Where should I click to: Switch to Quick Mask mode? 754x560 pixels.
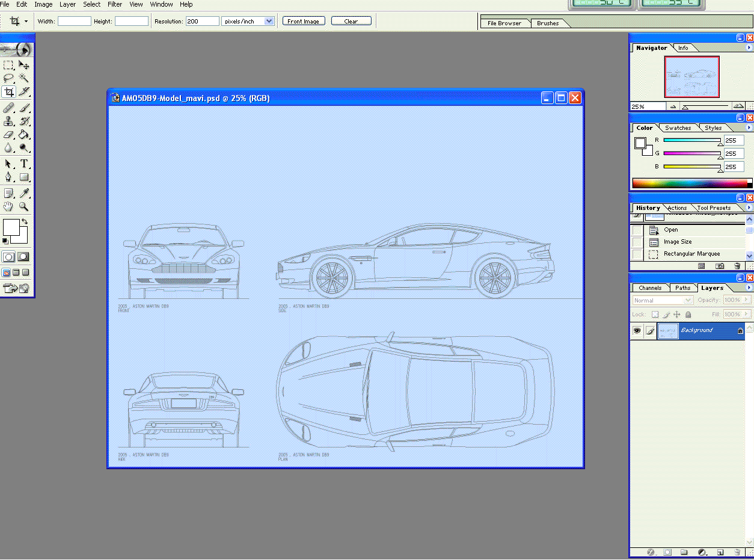[x=23, y=257]
